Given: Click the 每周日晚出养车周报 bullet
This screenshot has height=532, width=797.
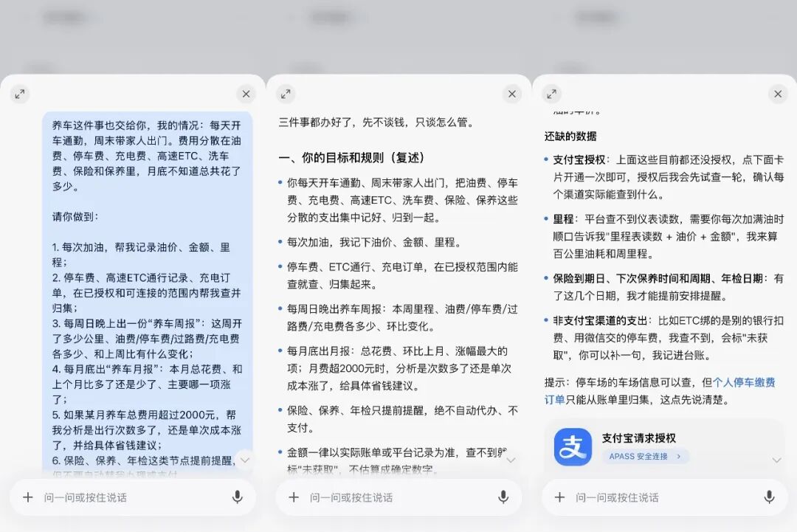Looking at the screenshot, I should 402,317.
